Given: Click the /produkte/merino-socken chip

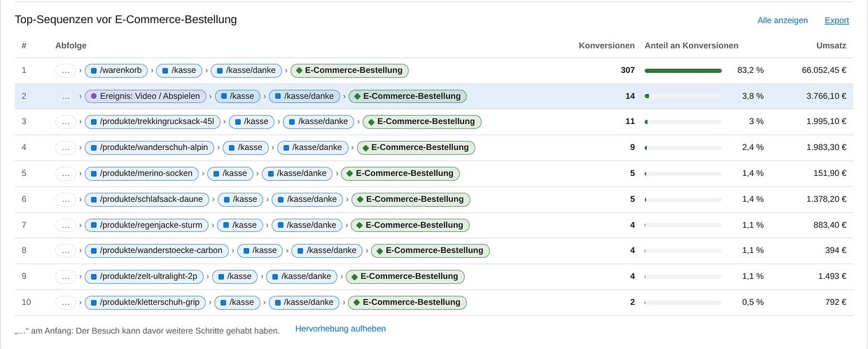Looking at the screenshot, I should 142,173.
